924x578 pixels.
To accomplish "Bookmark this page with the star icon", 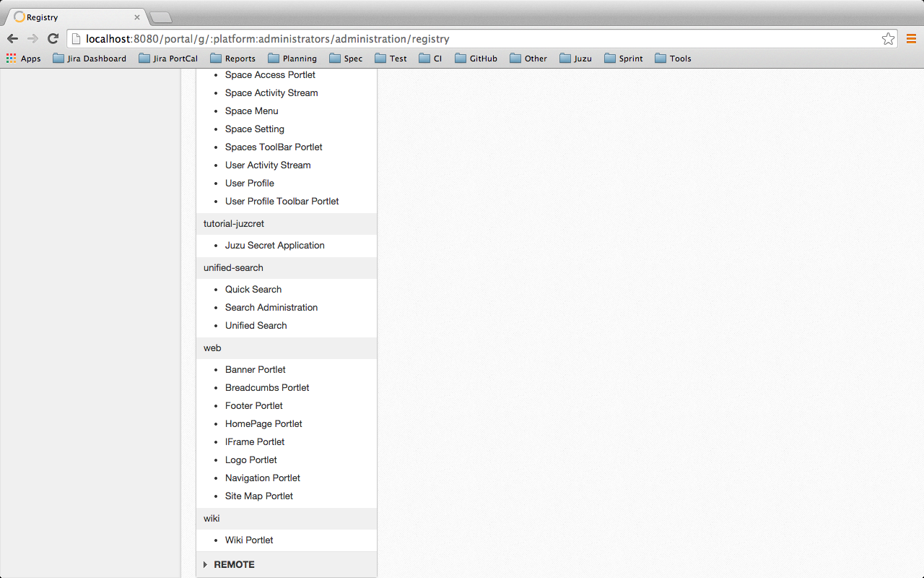I will [888, 39].
